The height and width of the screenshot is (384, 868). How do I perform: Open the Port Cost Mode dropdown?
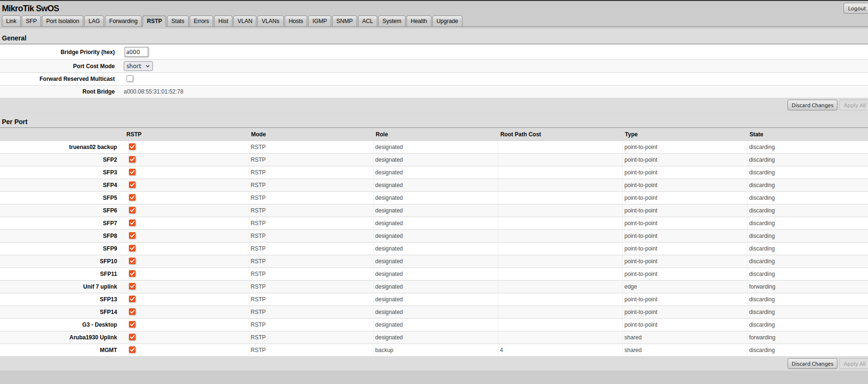tap(138, 66)
